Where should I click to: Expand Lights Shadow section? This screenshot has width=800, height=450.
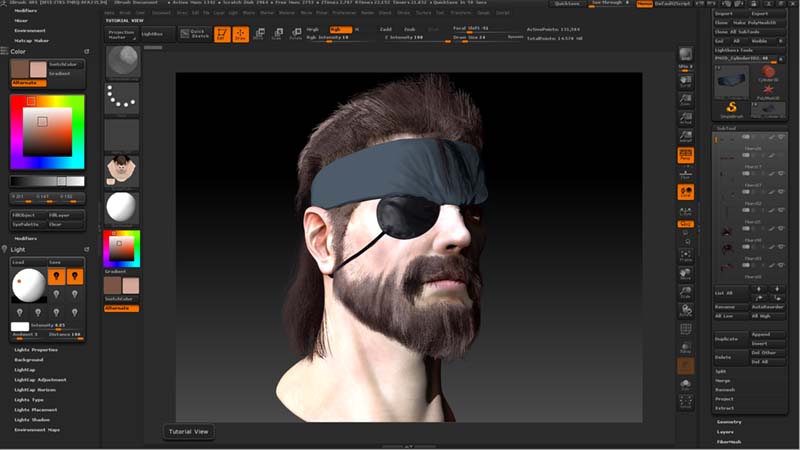point(32,420)
